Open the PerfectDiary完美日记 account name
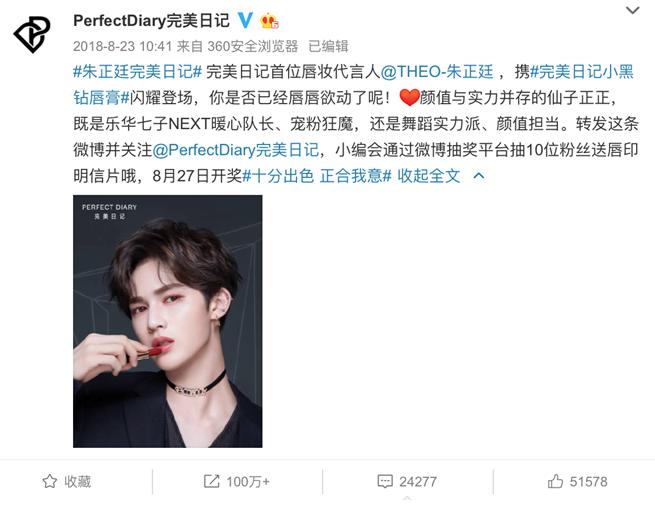This screenshot has height=505, width=655. click(151, 20)
